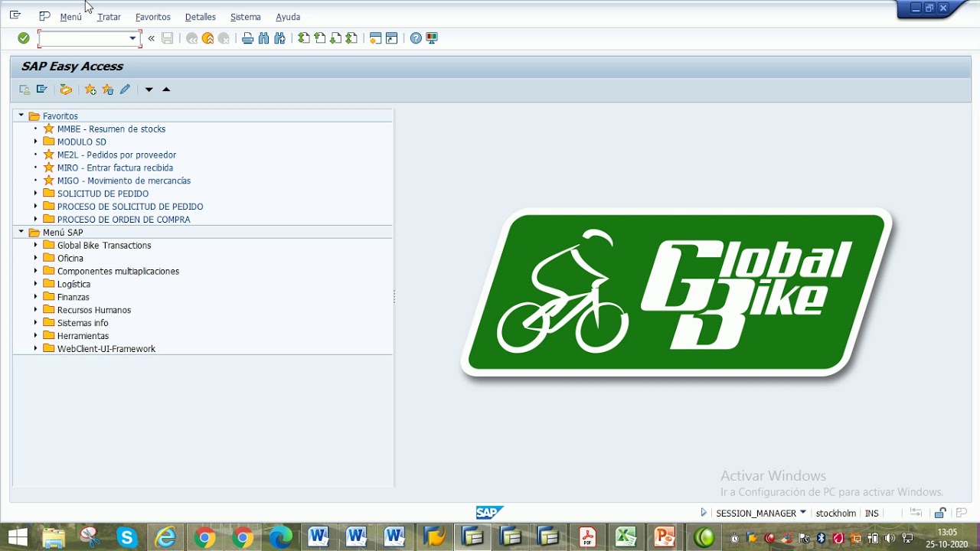
Task: Click Delete Favorites star icon
Action: pos(107,90)
